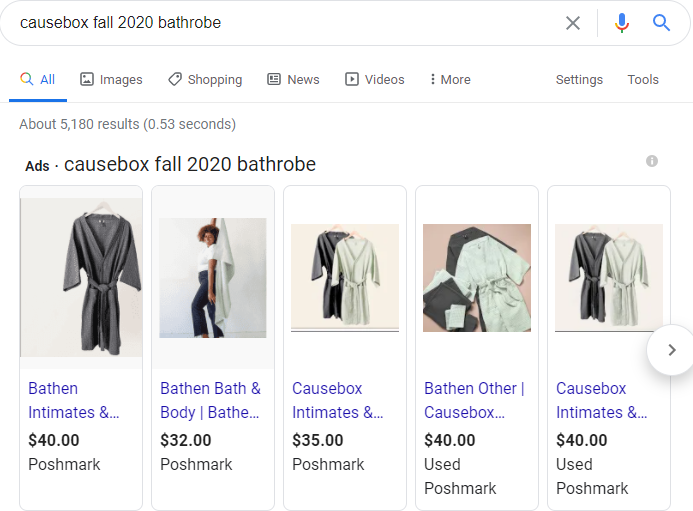693x511 pixels.
Task: Open the Bathen Bath & Body listing
Action: click(210, 400)
